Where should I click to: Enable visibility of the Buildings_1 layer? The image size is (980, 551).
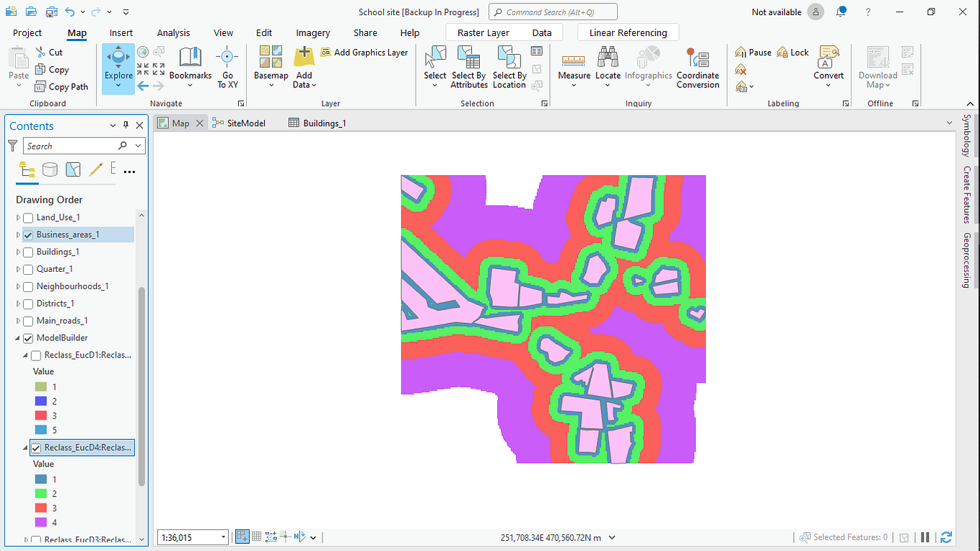(27, 252)
